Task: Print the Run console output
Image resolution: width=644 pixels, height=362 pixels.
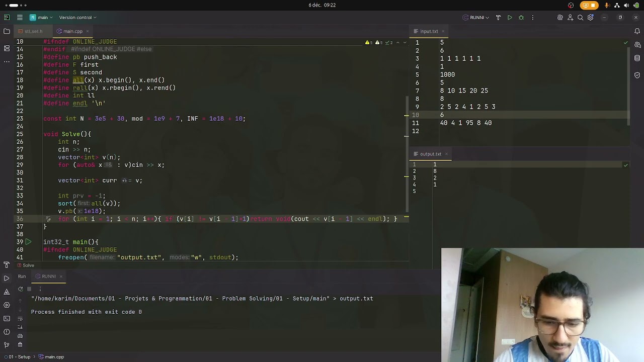Action: [x=20, y=336]
